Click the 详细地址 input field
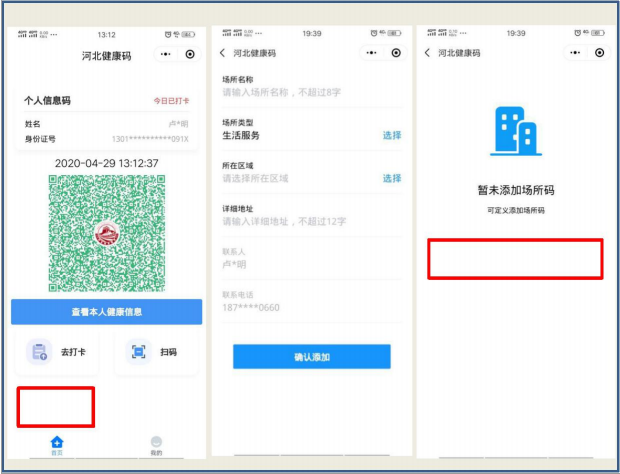 (312, 221)
